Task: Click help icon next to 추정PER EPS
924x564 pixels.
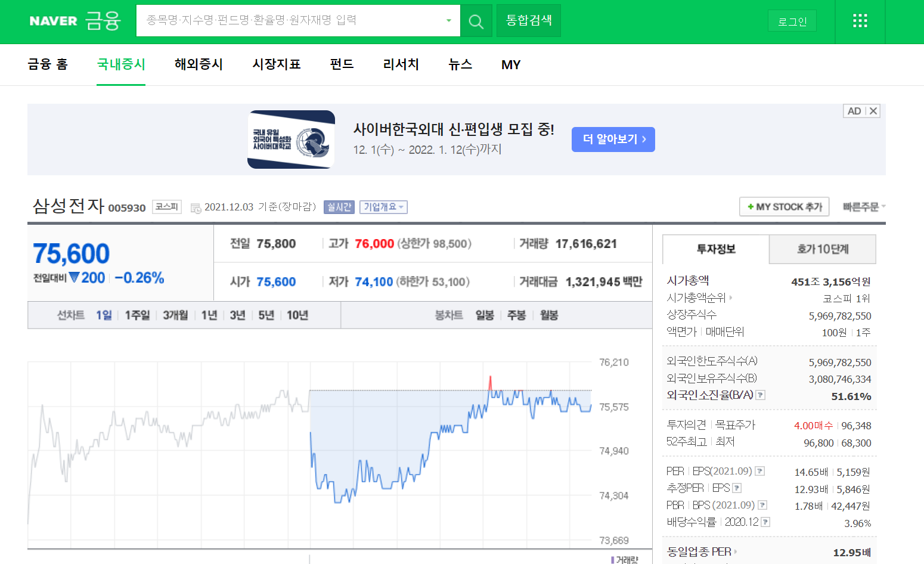Action: tap(737, 488)
